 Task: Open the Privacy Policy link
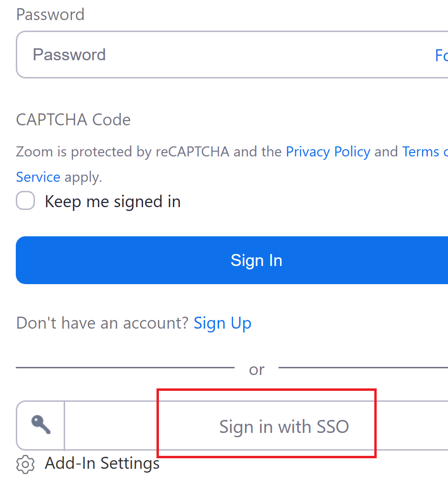click(x=328, y=152)
